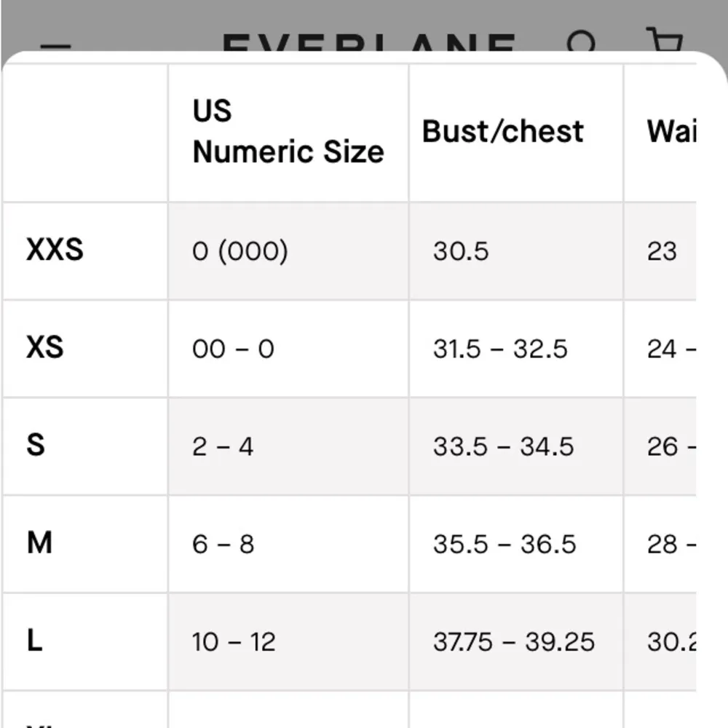The height and width of the screenshot is (728, 728).
Task: Choose the M size row label
Action: click(39, 543)
